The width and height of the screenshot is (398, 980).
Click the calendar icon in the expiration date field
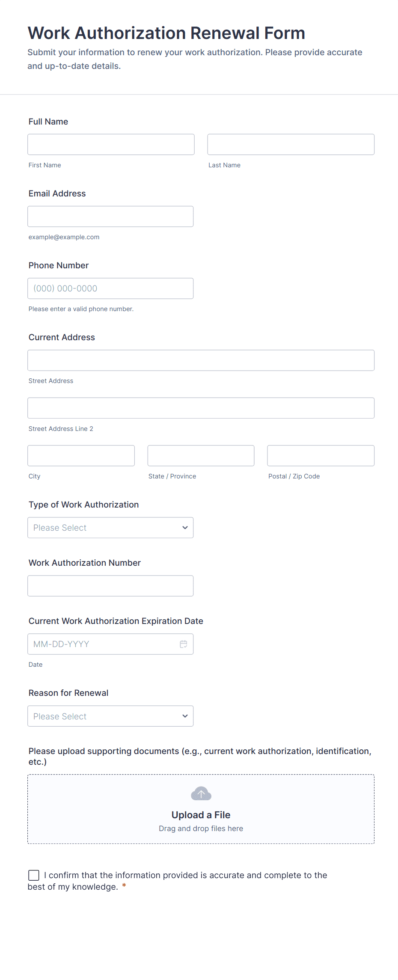[x=183, y=644]
